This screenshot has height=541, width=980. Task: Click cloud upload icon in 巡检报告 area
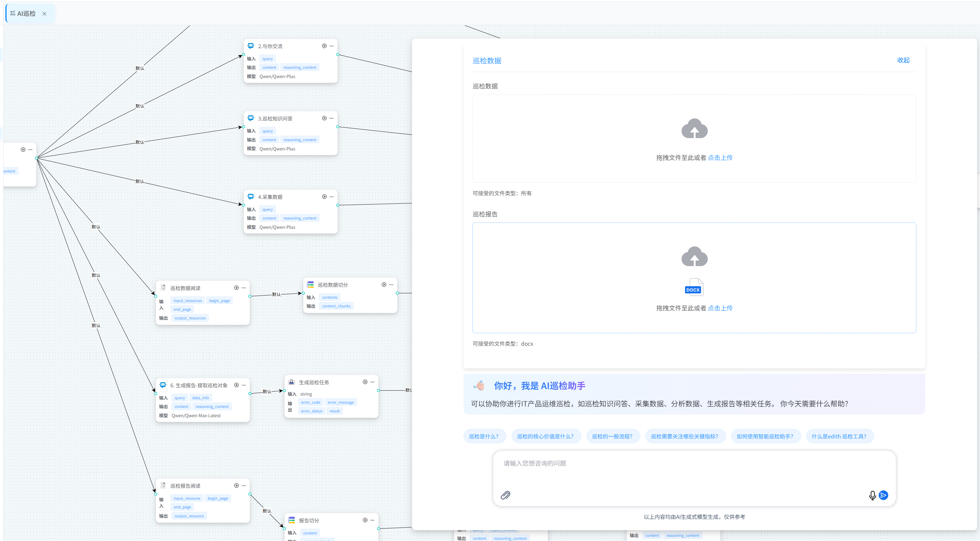[x=694, y=257]
